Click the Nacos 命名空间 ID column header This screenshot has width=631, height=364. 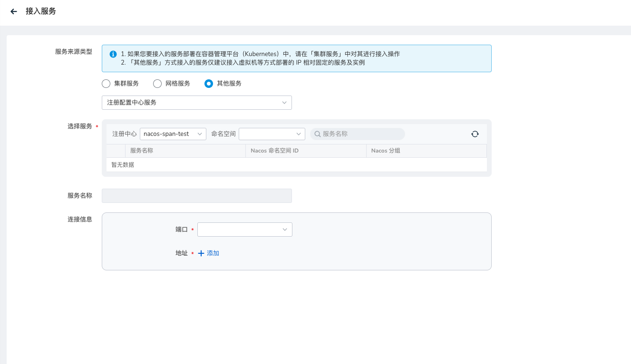[x=274, y=151]
